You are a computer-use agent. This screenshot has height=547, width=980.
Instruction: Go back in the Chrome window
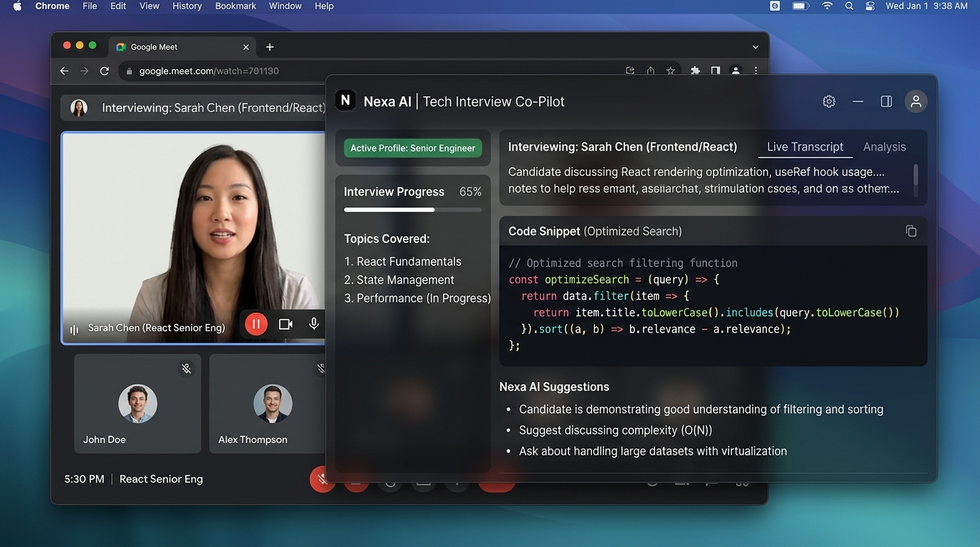click(x=64, y=71)
